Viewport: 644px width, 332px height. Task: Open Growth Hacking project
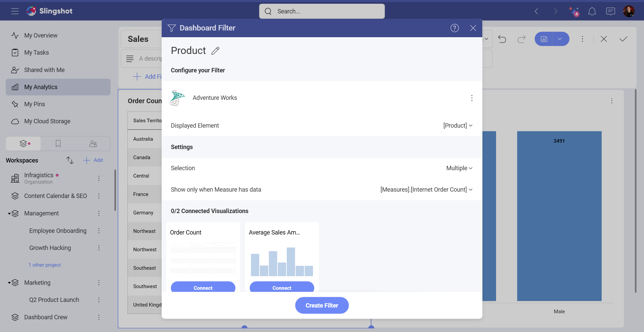coord(50,248)
